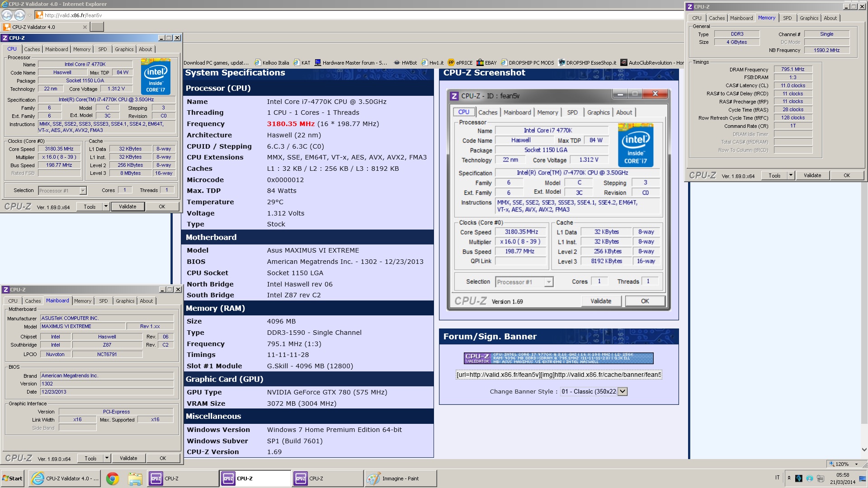Viewport: 868px width, 488px height.
Task: Open the Change Banner Style dropdown
Action: (623, 391)
